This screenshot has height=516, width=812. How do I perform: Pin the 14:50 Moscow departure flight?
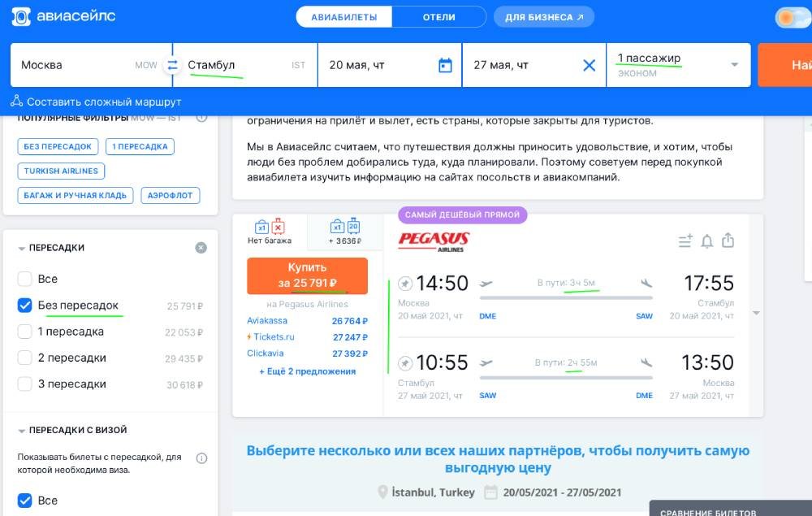(x=405, y=283)
